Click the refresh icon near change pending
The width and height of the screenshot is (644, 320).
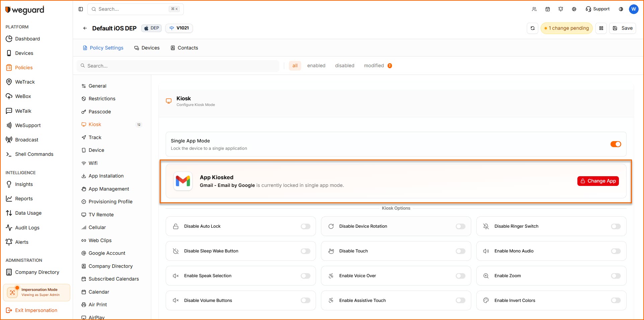[533, 28]
